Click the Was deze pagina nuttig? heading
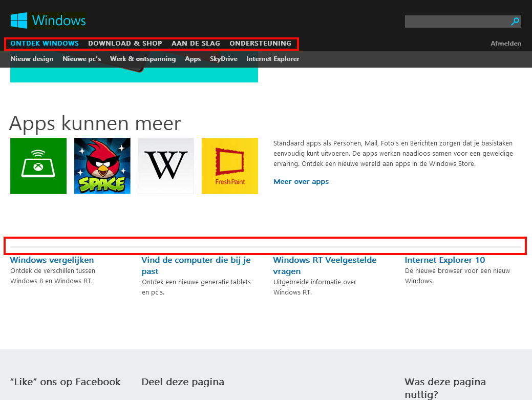The image size is (532, 400). click(445, 388)
